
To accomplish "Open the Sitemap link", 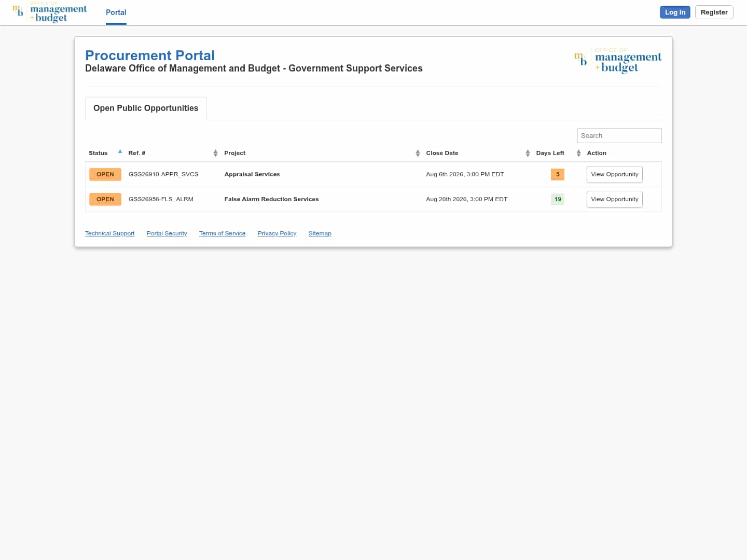I will point(320,233).
